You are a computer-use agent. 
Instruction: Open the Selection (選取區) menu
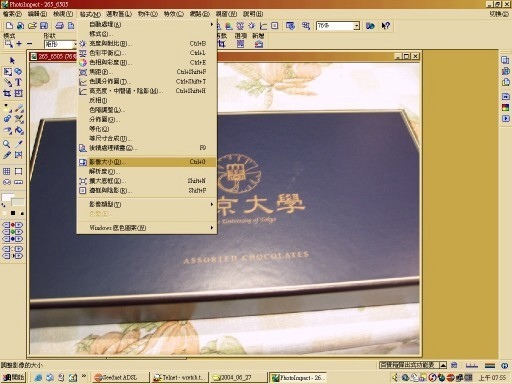(119, 14)
